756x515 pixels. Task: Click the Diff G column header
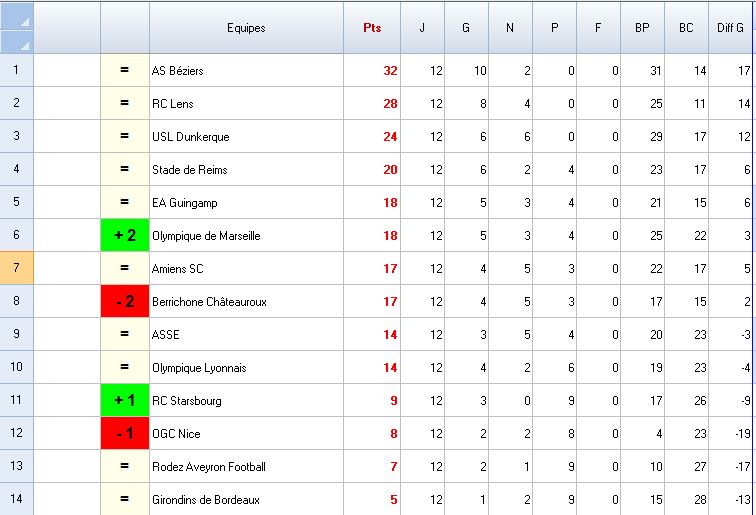click(731, 28)
